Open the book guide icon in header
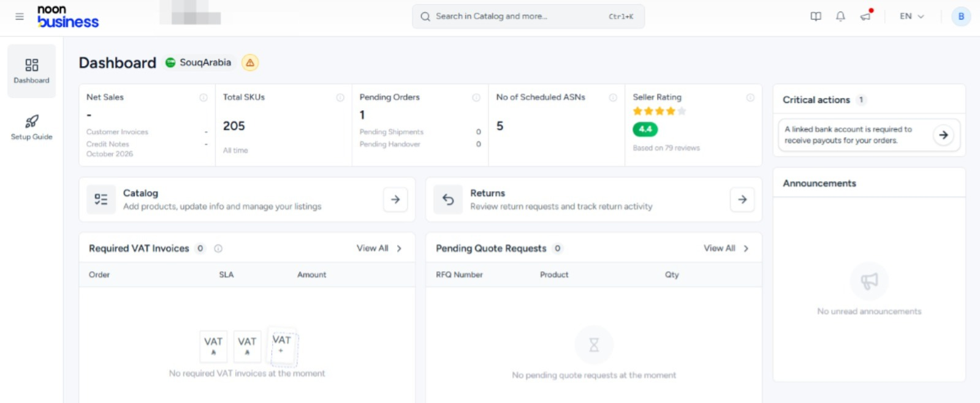This screenshot has height=403, width=980. 816,17
